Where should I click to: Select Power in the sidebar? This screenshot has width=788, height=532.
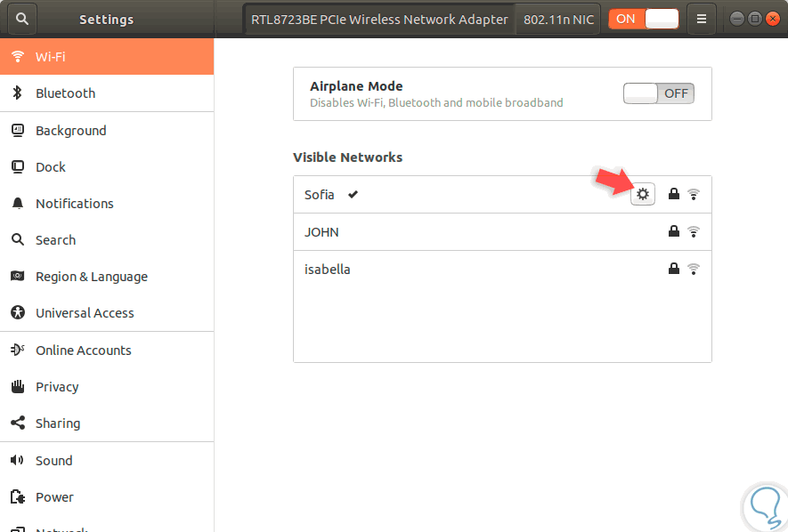tap(107, 497)
